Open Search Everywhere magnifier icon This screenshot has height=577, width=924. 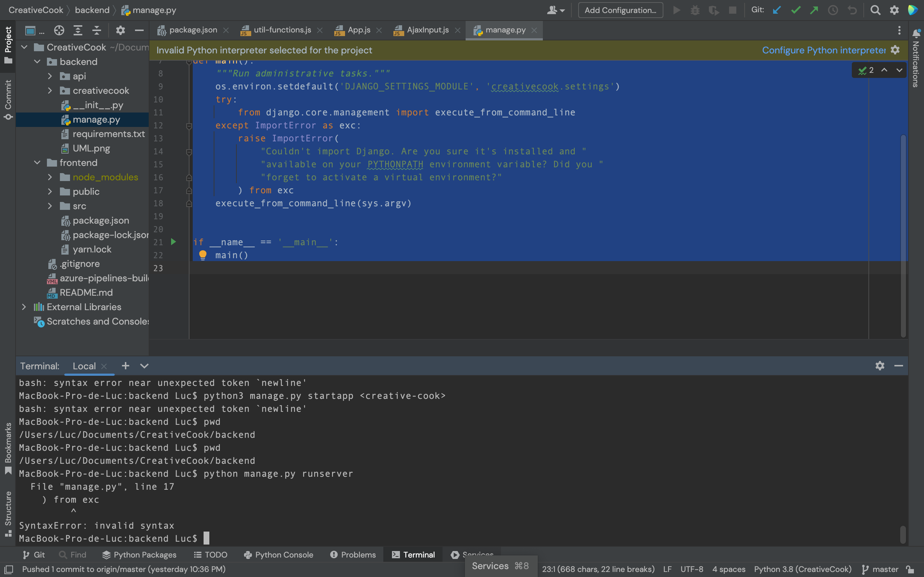coord(875,10)
